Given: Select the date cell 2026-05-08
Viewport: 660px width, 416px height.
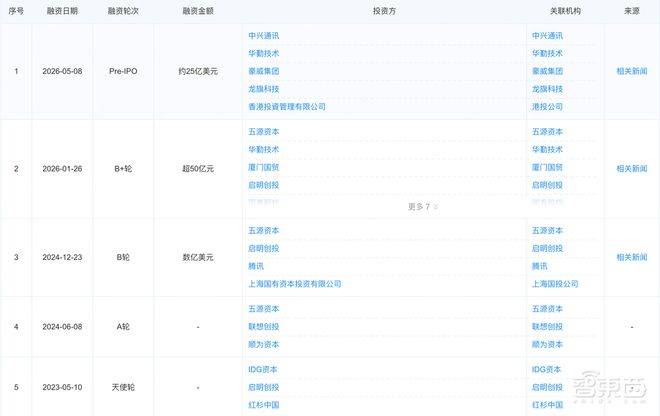Looking at the screenshot, I should (x=62, y=71).
